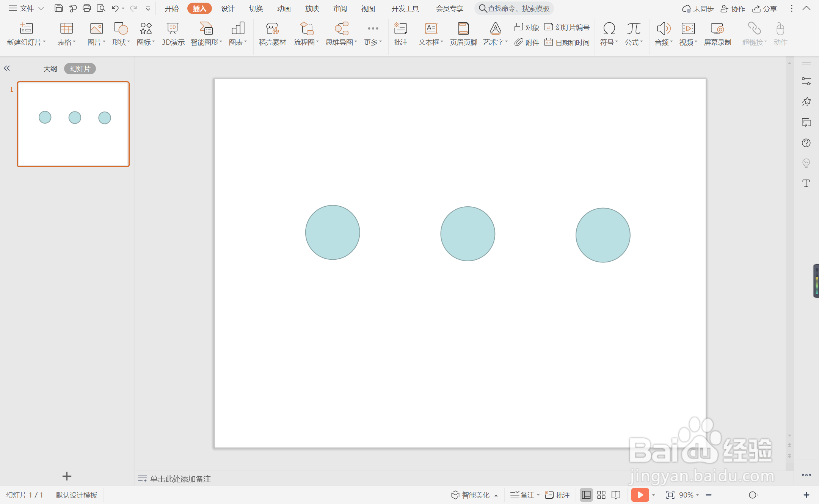The image size is (819, 504).
Task: Switch to the 大纲 outline tab
Action: pyautogui.click(x=50, y=69)
